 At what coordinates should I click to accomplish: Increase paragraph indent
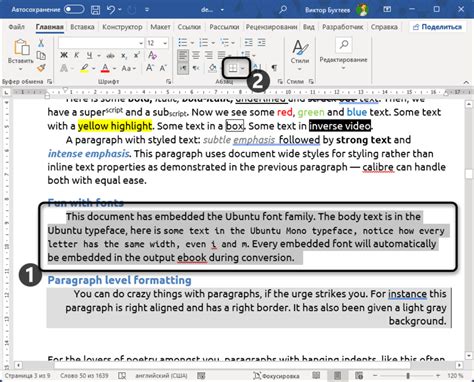(262, 43)
